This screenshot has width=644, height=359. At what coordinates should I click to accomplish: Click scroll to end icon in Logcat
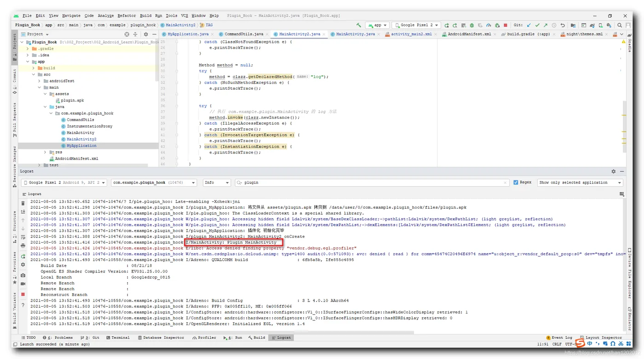pos(23,212)
